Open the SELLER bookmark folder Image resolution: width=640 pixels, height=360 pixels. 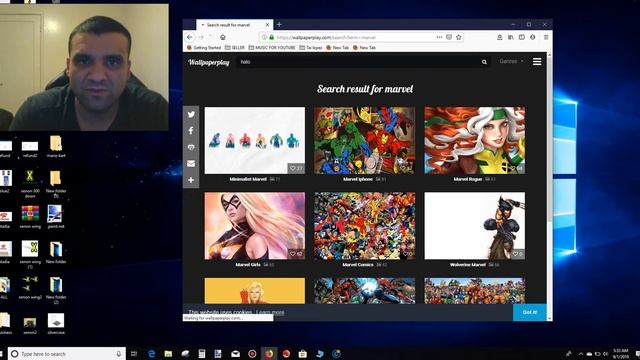(x=235, y=48)
